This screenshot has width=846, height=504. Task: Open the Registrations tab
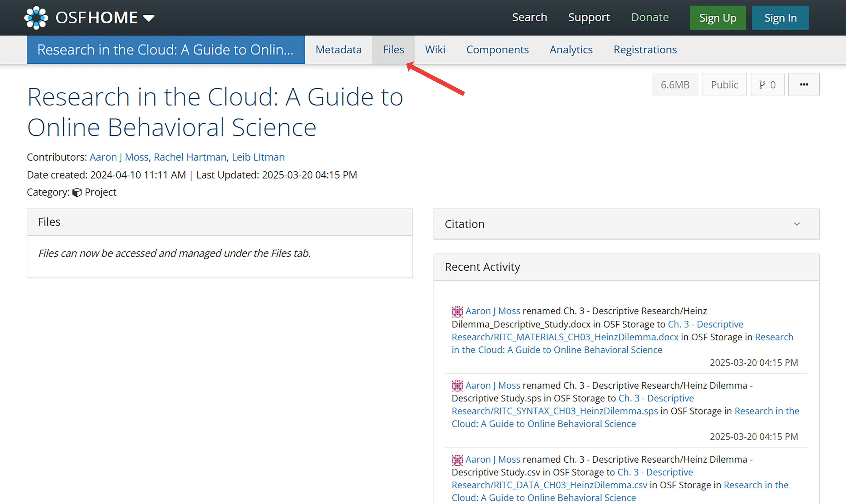tap(645, 50)
